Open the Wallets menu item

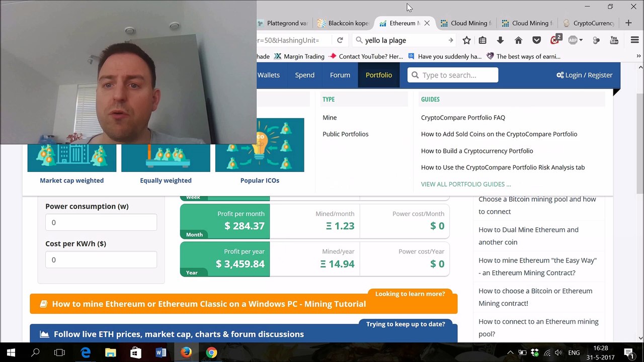point(269,75)
